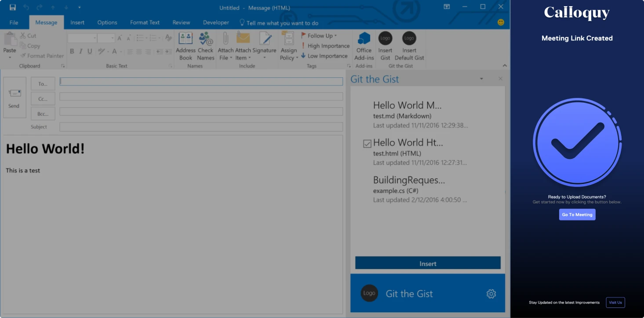Screen dimensions: 644x318
Task: Click Cut in Clipboard group
Action: pyautogui.click(x=28, y=36)
